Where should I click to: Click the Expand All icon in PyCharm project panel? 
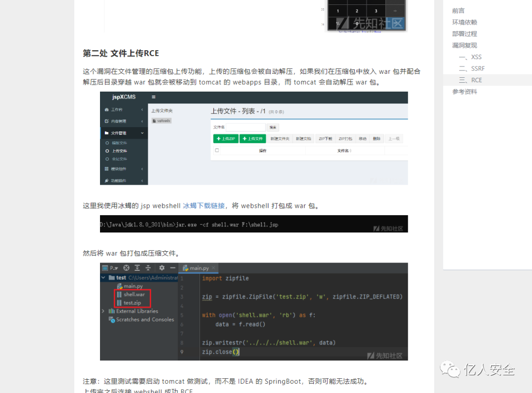click(x=137, y=268)
